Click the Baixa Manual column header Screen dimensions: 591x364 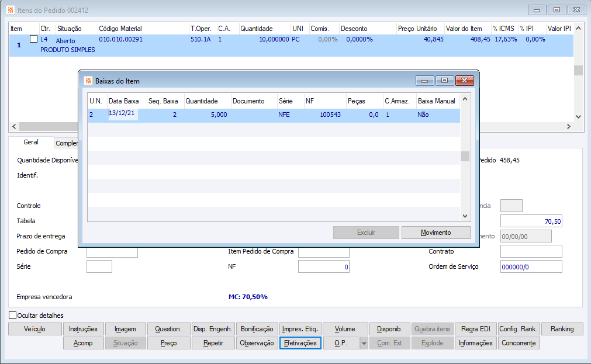[437, 101]
